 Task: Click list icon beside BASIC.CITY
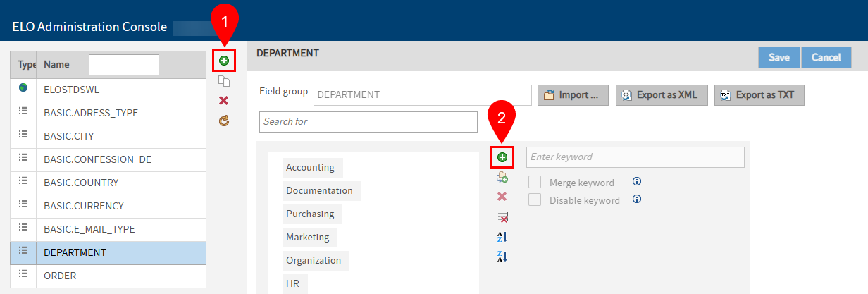(x=23, y=135)
